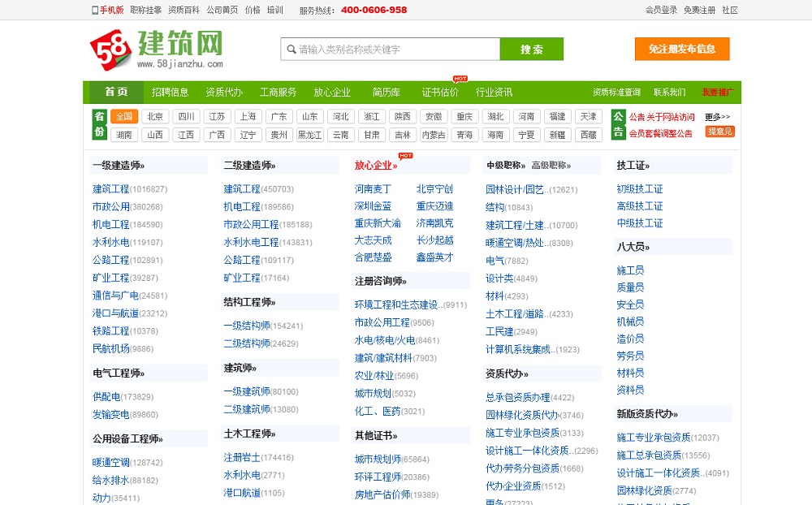Open the 证书估价 navigation tab
Image resolution: width=812 pixels, height=505 pixels.
click(x=440, y=93)
